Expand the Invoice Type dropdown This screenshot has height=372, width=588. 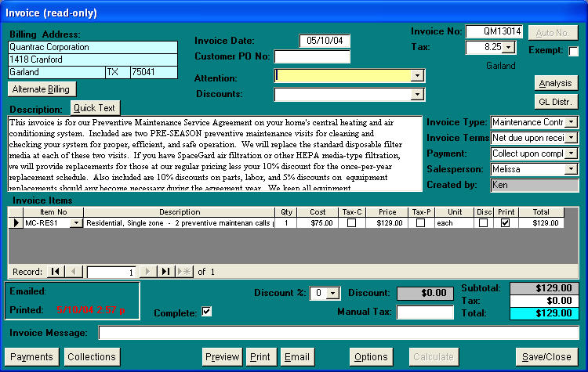pos(571,122)
